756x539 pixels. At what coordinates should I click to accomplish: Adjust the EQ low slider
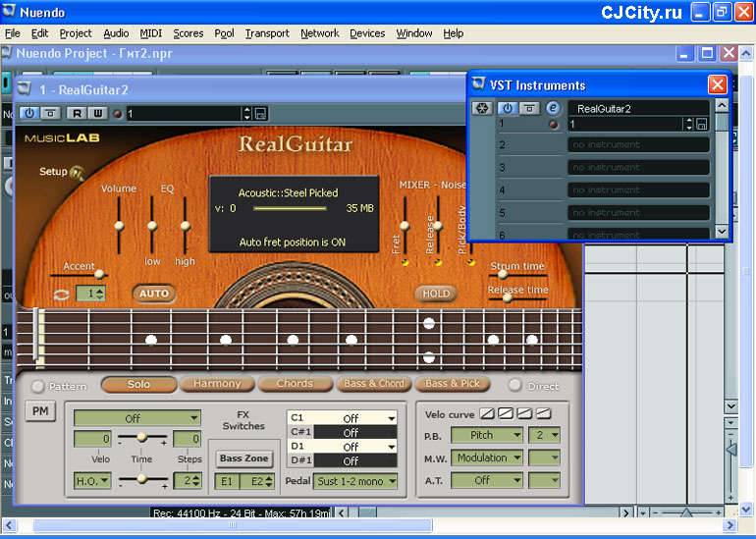pyautogui.click(x=152, y=226)
